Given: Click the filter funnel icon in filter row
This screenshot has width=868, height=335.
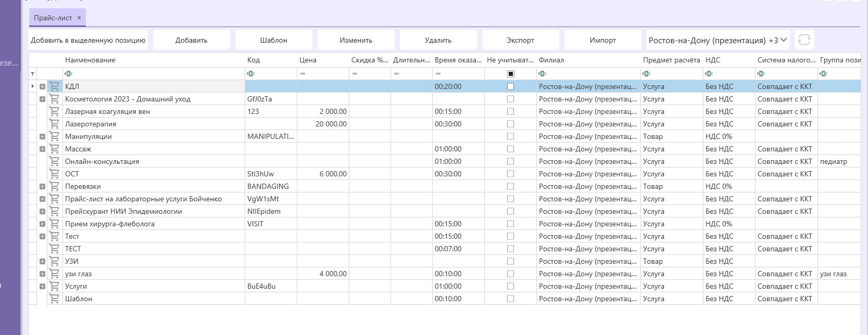Looking at the screenshot, I should point(33,74).
